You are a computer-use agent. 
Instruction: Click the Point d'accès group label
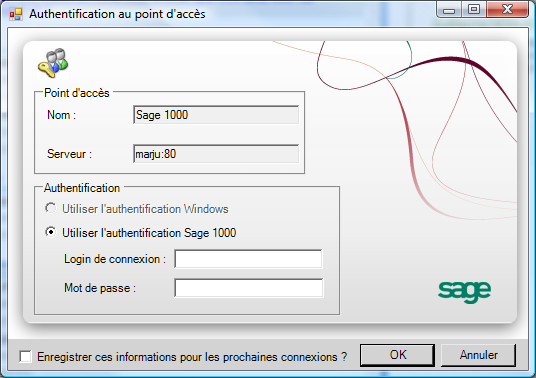[x=77, y=93]
